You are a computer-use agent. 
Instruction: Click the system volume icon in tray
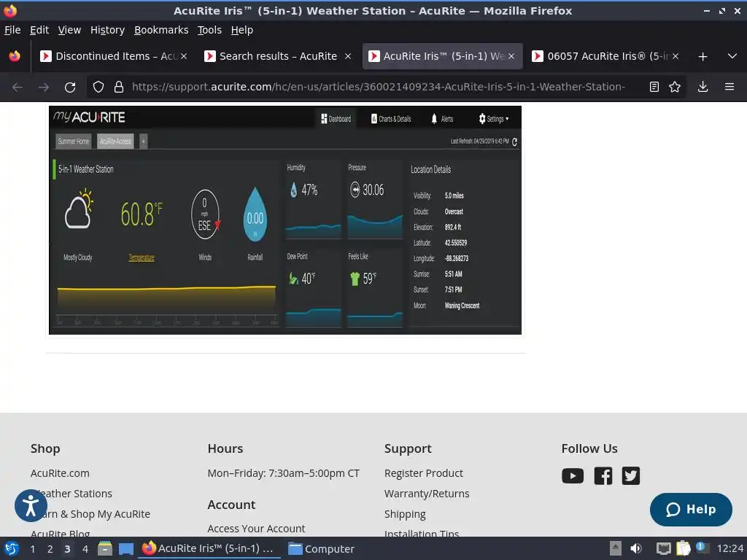[636, 548]
